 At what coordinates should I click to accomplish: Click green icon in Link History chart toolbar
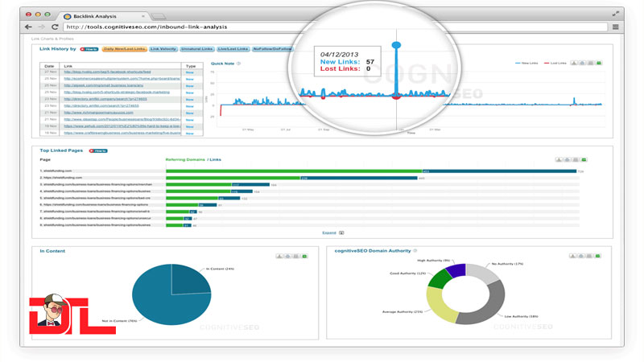coord(599,64)
